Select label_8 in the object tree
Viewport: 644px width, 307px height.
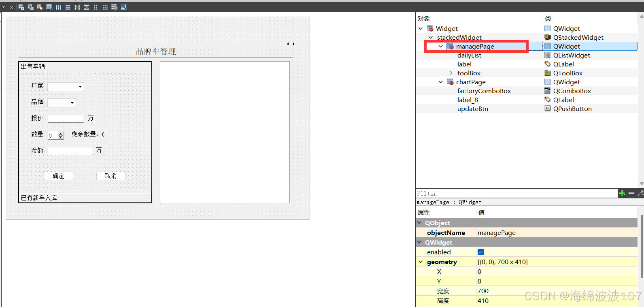click(x=468, y=100)
